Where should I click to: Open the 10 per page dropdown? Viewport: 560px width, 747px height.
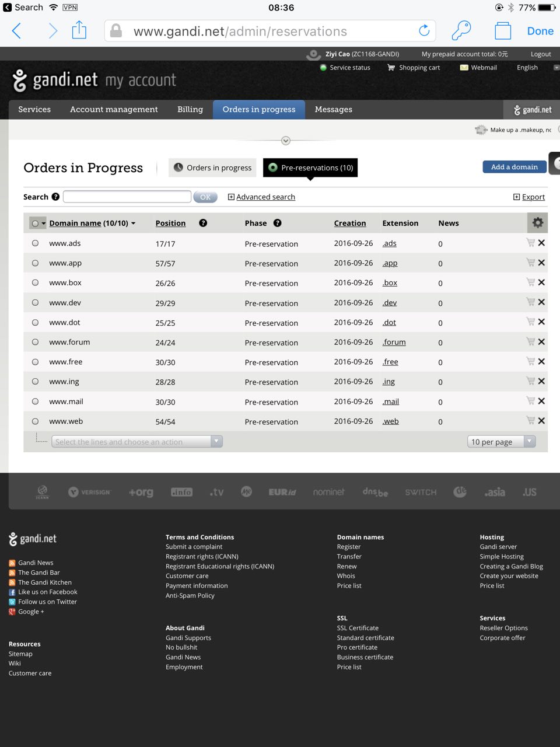click(x=501, y=442)
